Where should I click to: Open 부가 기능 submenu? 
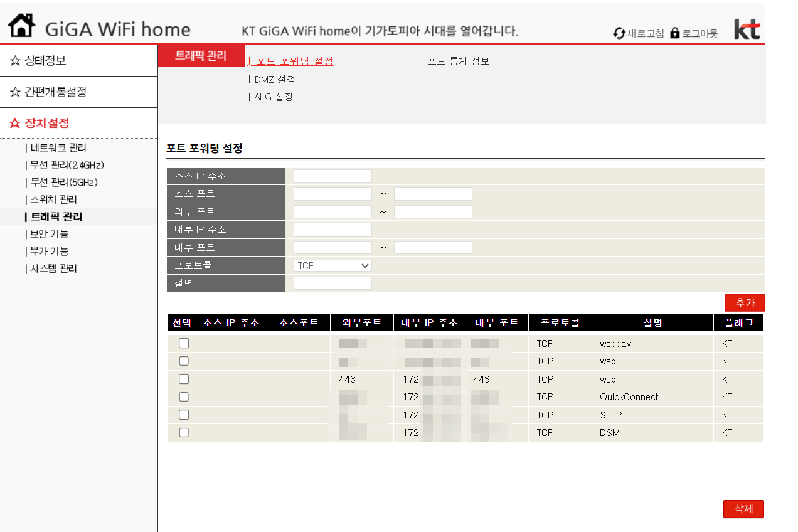50,251
